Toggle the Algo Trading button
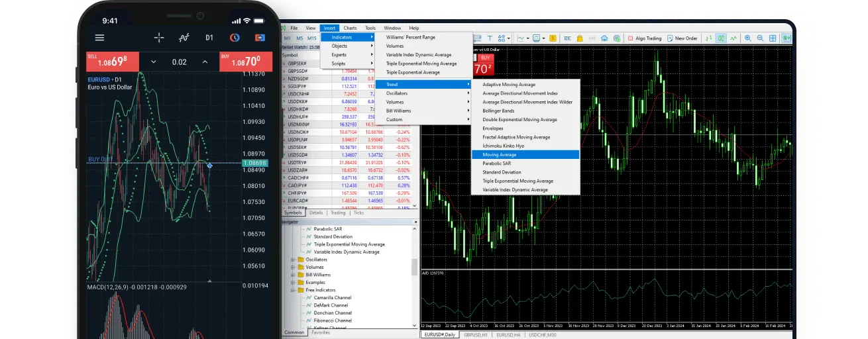 [x=645, y=38]
